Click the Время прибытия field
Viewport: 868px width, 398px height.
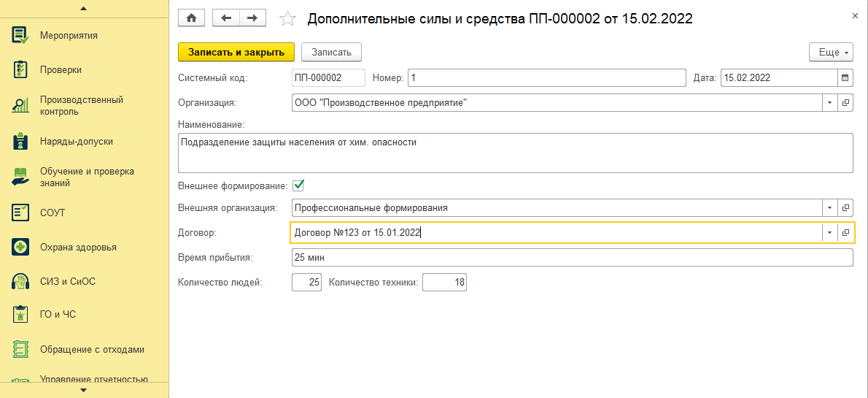tap(573, 258)
